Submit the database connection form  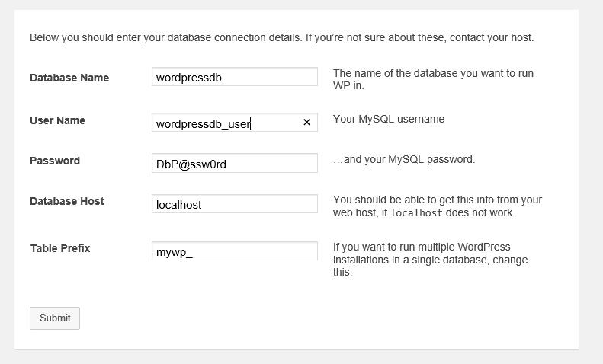[x=55, y=318]
